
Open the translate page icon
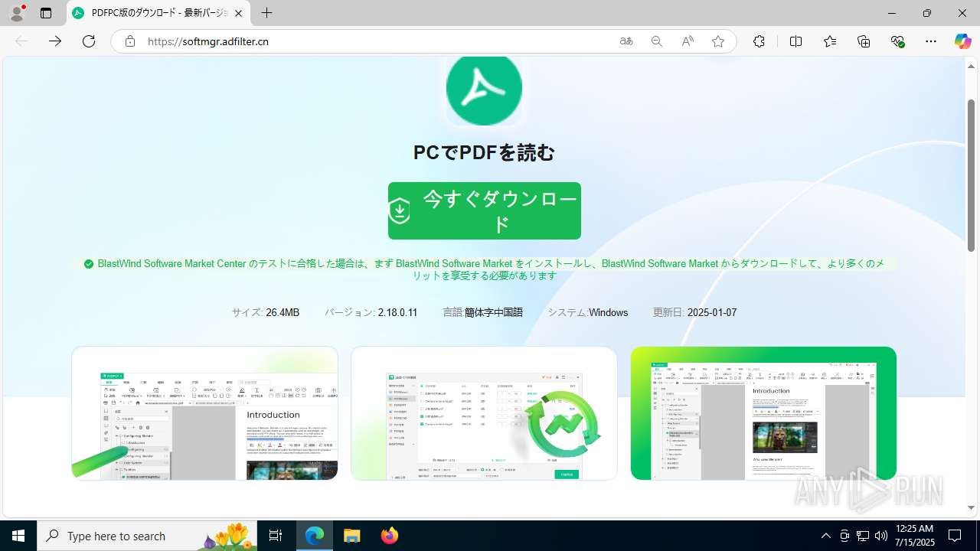point(626,41)
